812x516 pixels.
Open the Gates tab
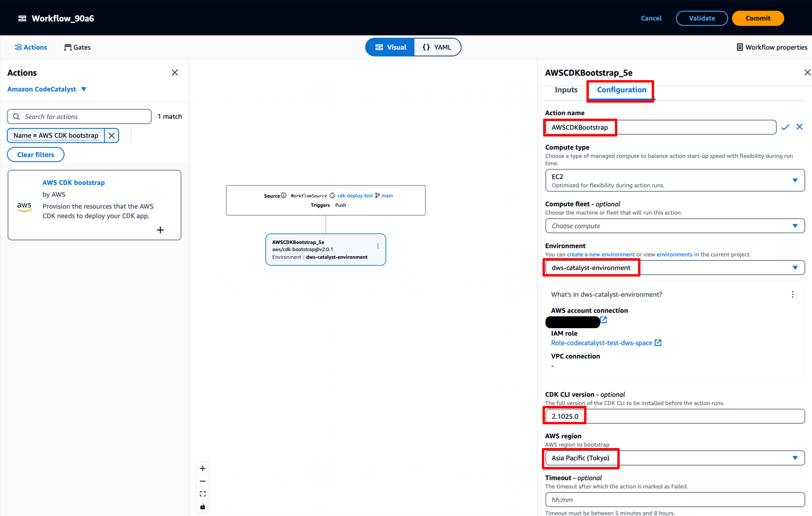77,47
